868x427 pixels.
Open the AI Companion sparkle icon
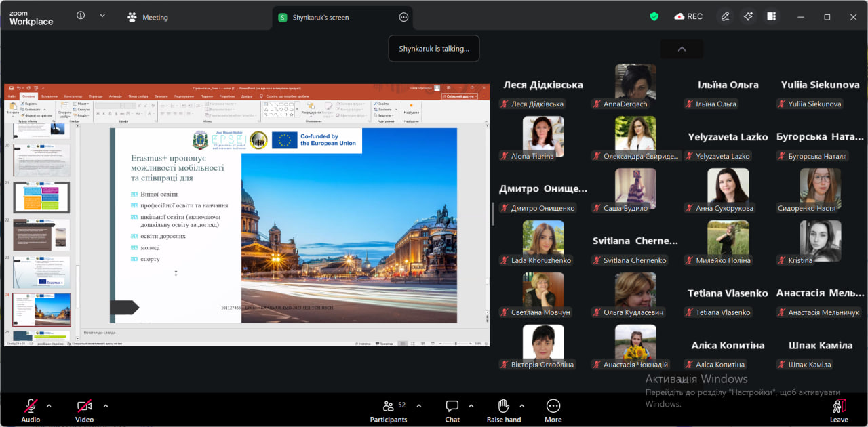(748, 16)
